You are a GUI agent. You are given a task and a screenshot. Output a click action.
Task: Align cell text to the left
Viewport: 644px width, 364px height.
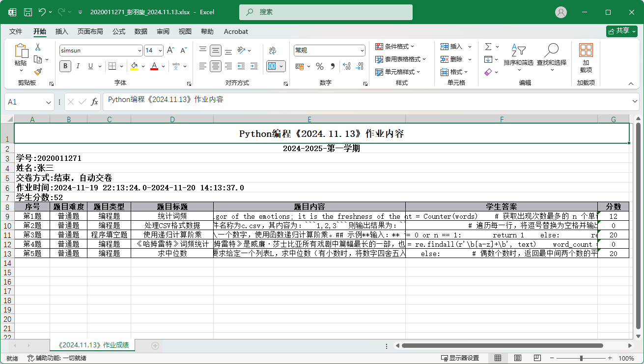(203, 66)
